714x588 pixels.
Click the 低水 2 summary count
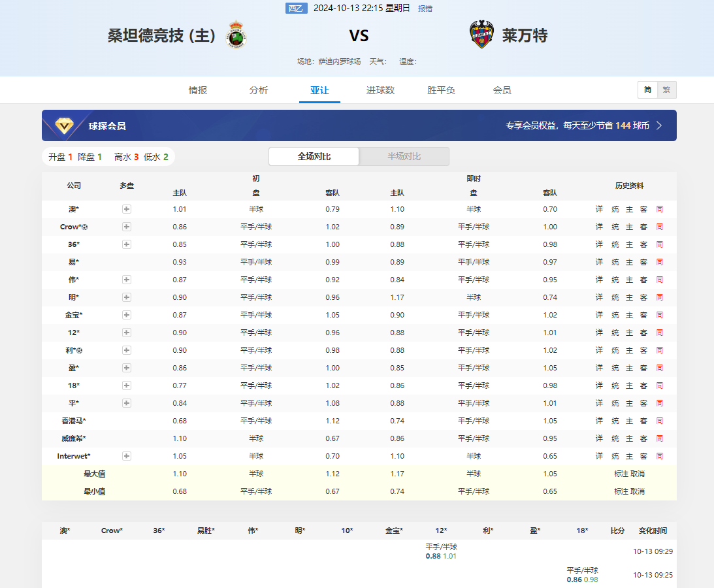(155, 157)
